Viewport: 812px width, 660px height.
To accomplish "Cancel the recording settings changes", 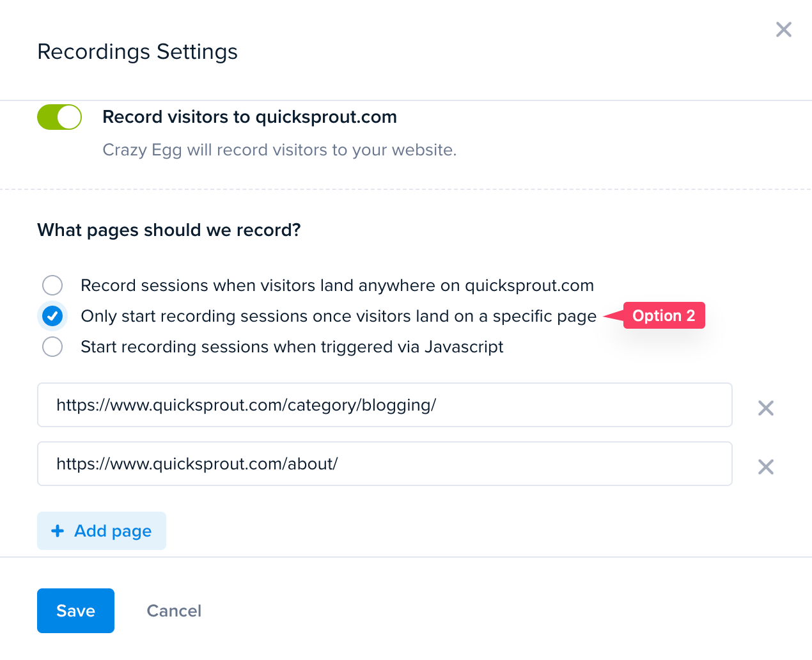I will pos(174,611).
